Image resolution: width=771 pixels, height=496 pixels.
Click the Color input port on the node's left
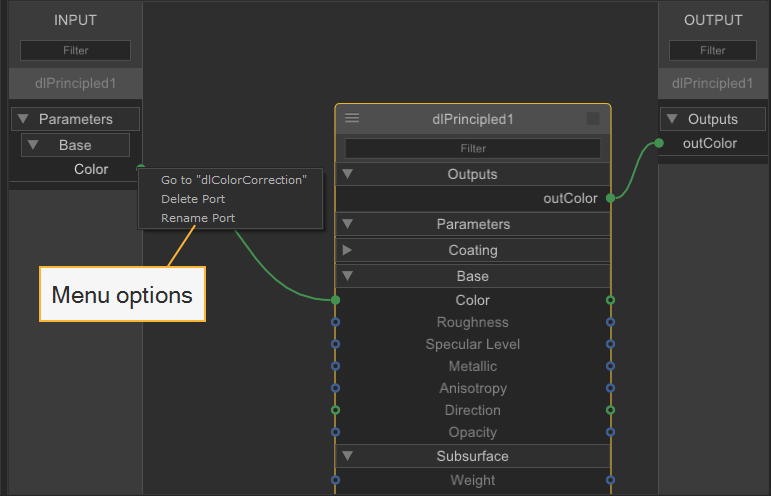click(336, 299)
